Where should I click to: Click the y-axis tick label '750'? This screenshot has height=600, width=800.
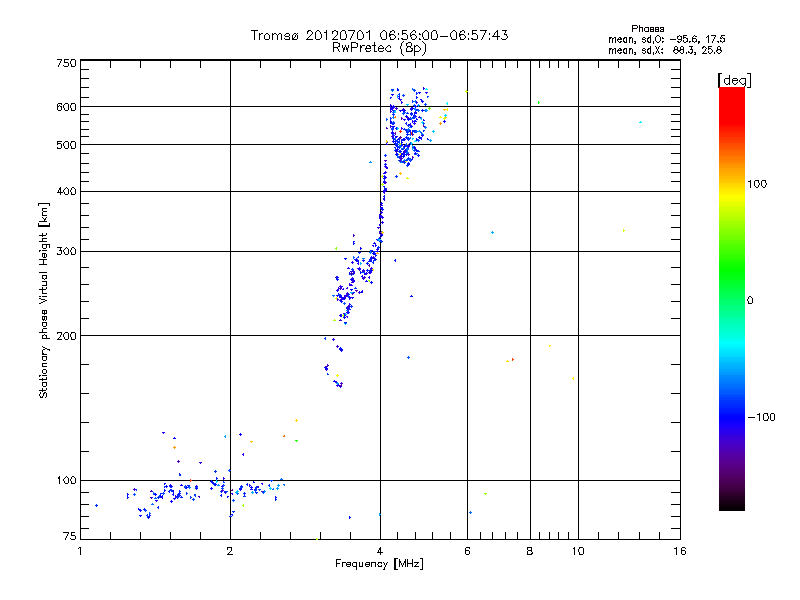point(66,63)
